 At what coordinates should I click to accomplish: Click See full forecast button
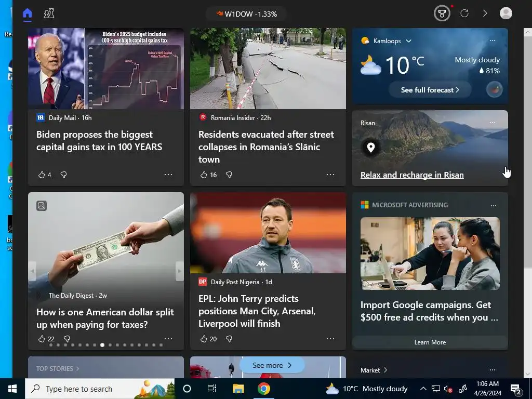pos(430,90)
